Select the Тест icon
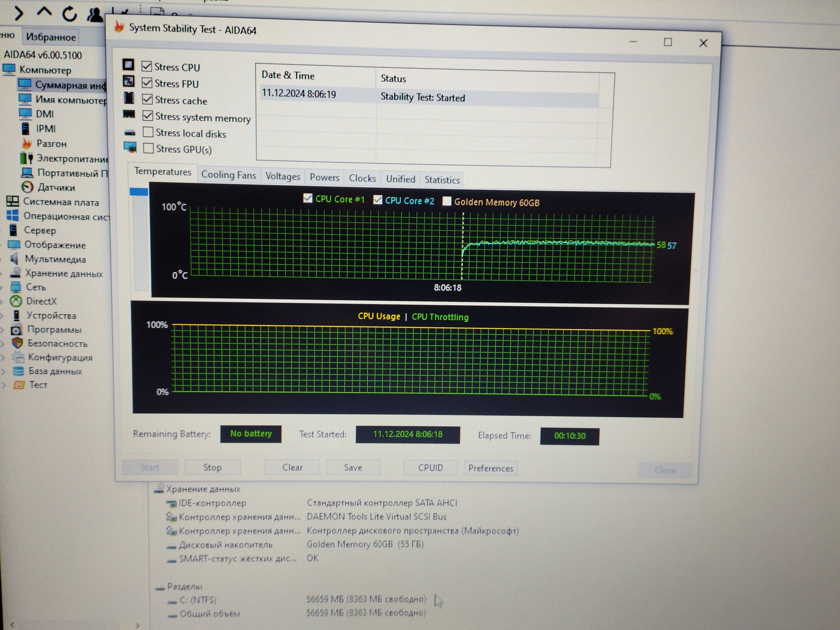Screen dimensions: 840x630 point(19,385)
